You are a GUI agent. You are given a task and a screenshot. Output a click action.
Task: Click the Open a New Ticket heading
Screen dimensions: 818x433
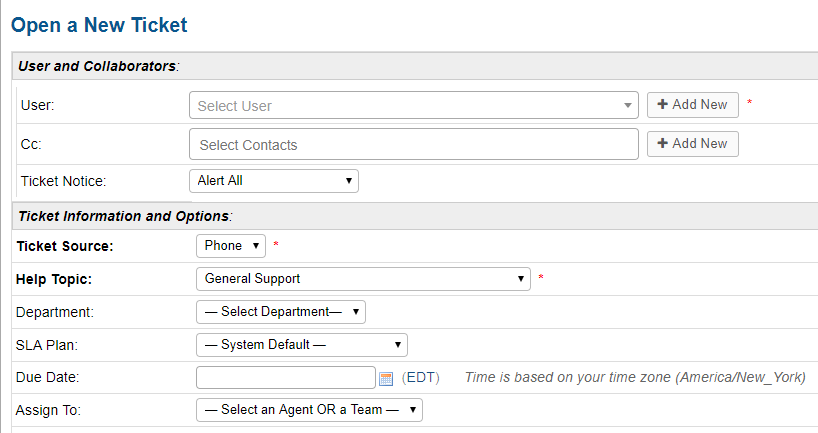[99, 24]
